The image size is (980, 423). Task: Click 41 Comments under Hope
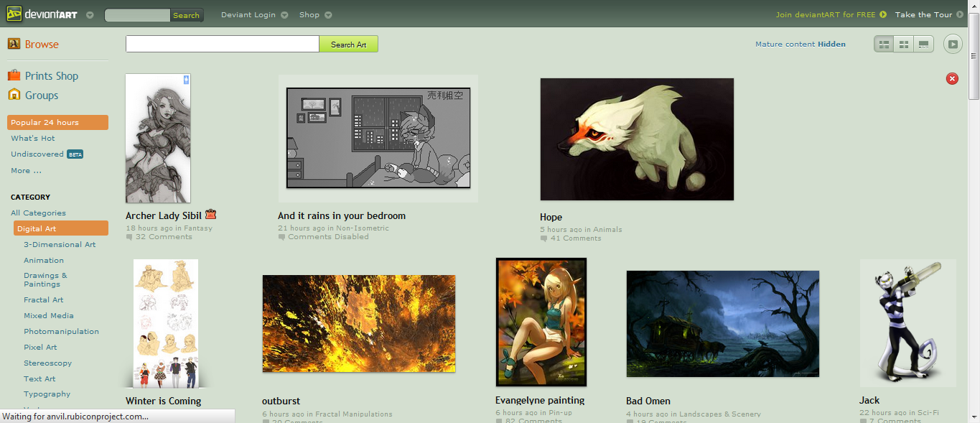pos(576,238)
